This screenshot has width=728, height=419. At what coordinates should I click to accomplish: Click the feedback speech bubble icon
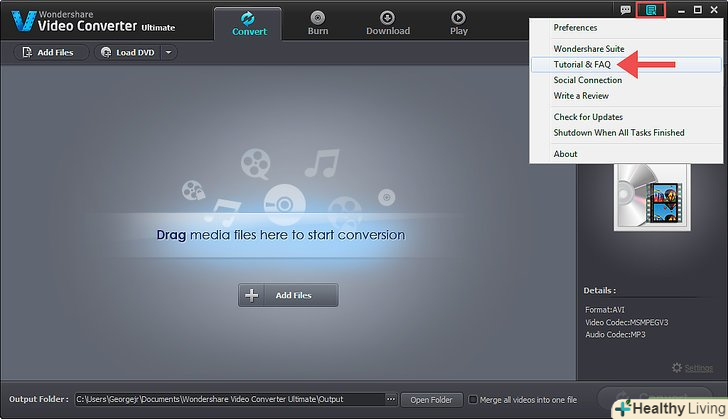click(625, 10)
